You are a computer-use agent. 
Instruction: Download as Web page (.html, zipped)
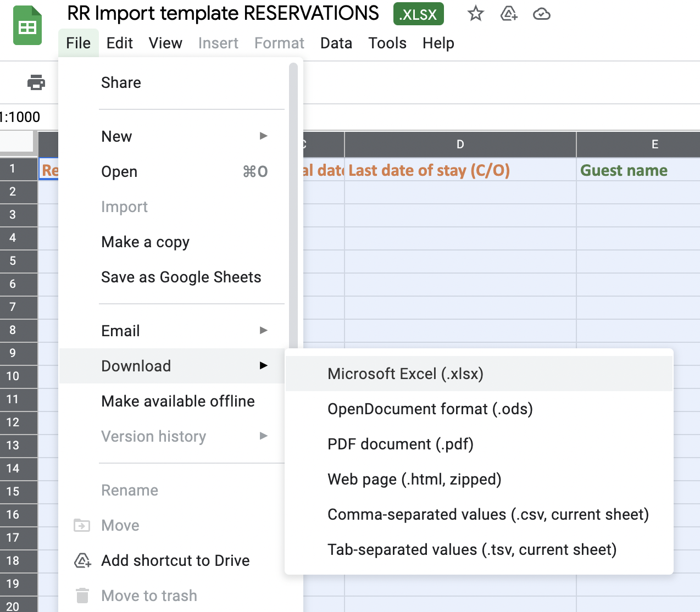tap(479, 479)
